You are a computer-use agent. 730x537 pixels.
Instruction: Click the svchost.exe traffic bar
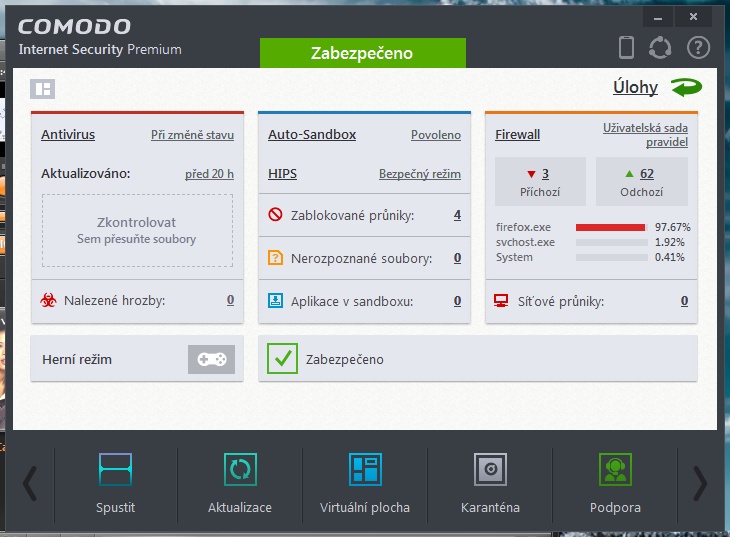pyautogui.click(x=611, y=242)
